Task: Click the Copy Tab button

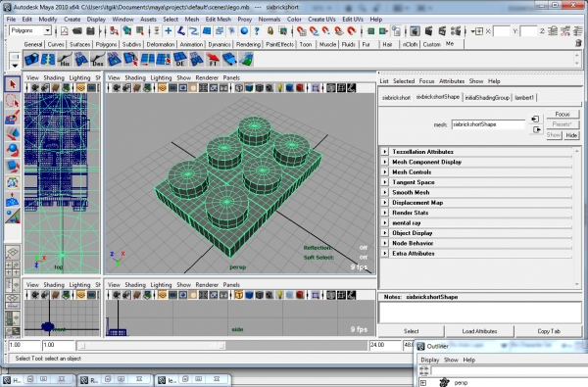Action: (x=549, y=331)
